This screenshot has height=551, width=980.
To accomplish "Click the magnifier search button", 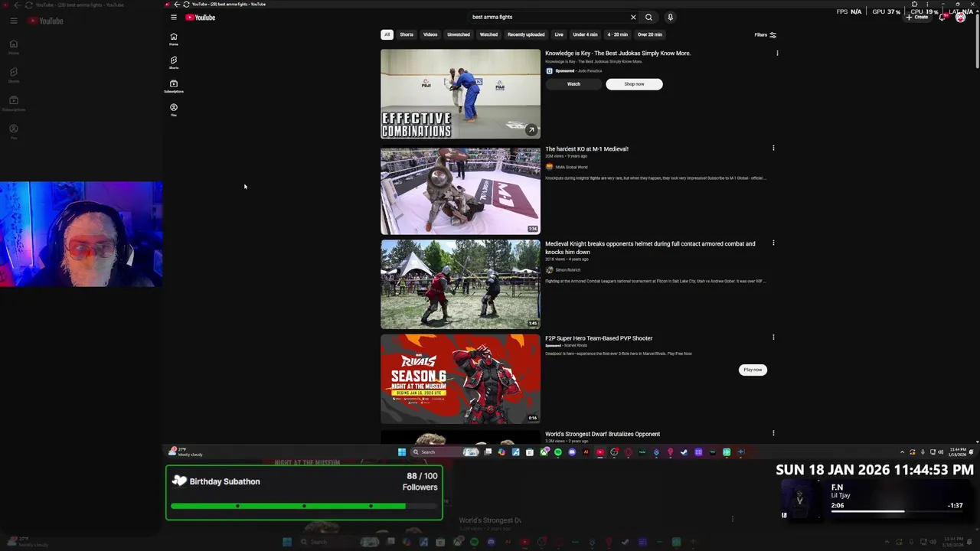I will click(x=648, y=17).
